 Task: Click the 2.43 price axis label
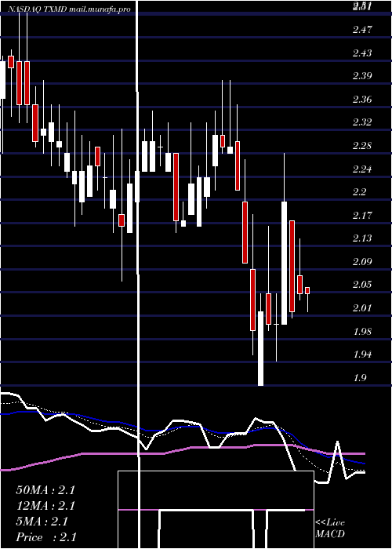coord(362,53)
